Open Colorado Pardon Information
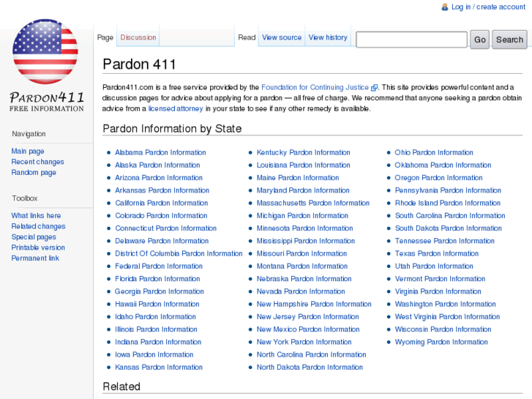532x399 pixels. click(x=161, y=216)
